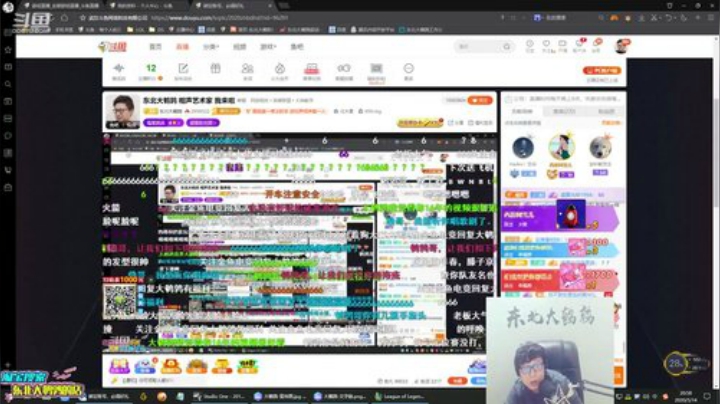Click the Douyu logo in site header
The width and height of the screenshot is (720, 404).
tap(113, 46)
